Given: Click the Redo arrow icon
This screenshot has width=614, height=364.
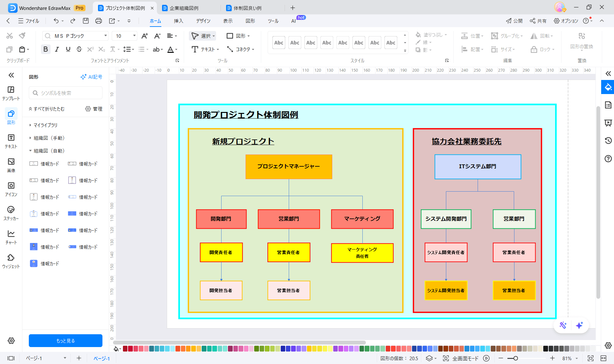Looking at the screenshot, I should pos(73,21).
